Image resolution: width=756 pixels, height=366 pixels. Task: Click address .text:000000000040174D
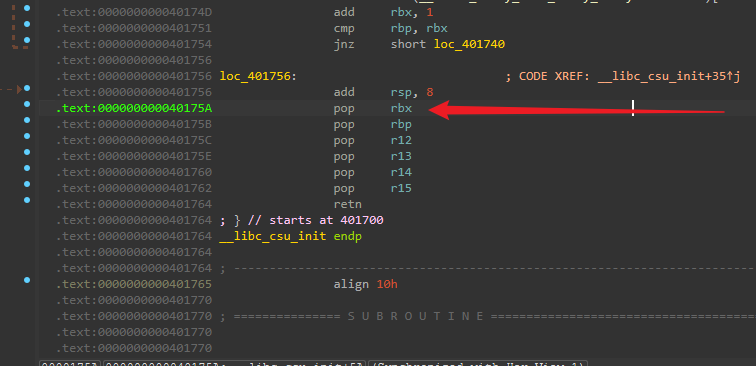[x=134, y=13]
